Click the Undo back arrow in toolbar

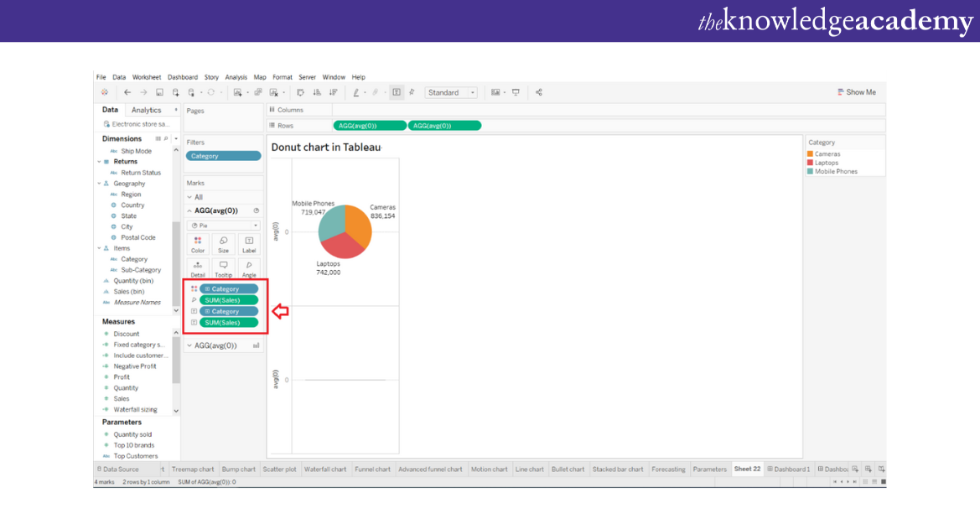coord(127,92)
